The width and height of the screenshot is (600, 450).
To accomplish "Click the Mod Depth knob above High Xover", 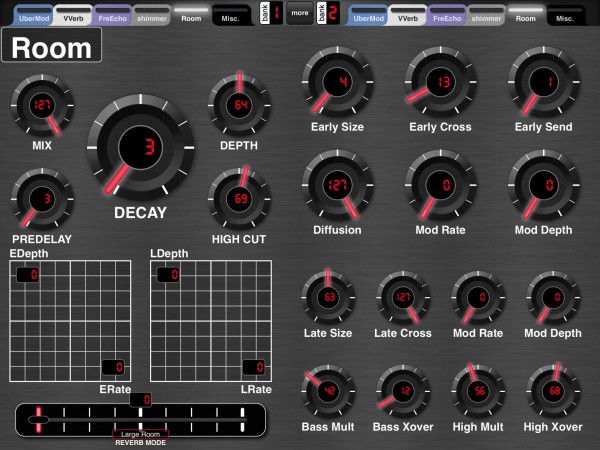I will (553, 297).
